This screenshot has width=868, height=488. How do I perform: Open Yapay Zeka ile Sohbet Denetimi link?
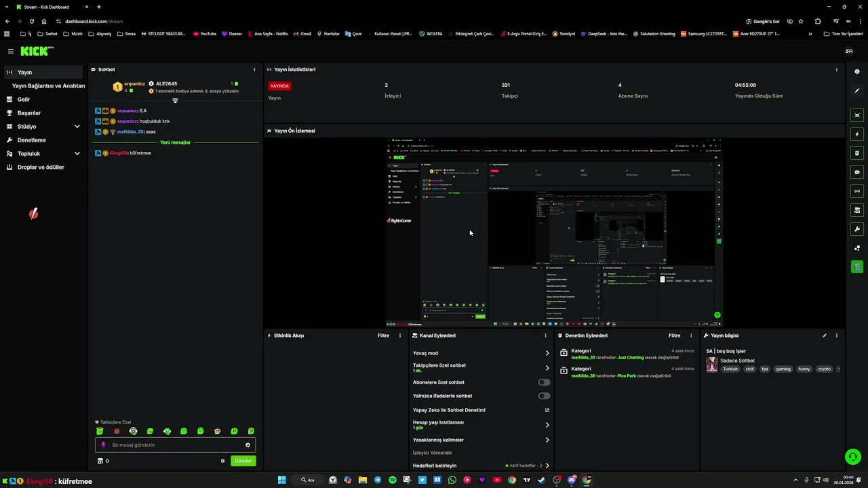point(481,410)
